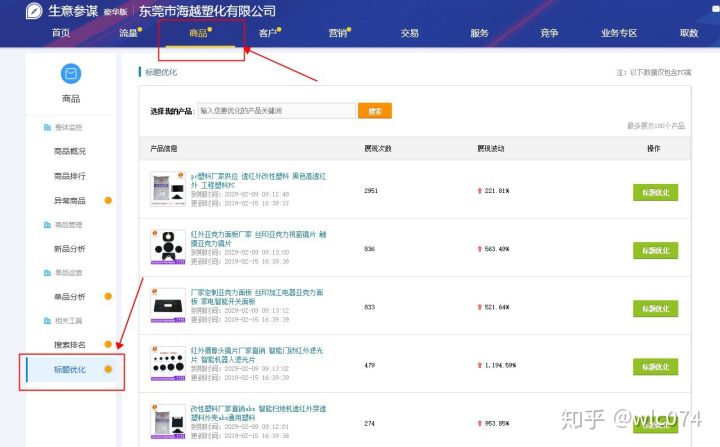Click thumbnail of the 厂家定制亚克力面板 product

[x=168, y=306]
